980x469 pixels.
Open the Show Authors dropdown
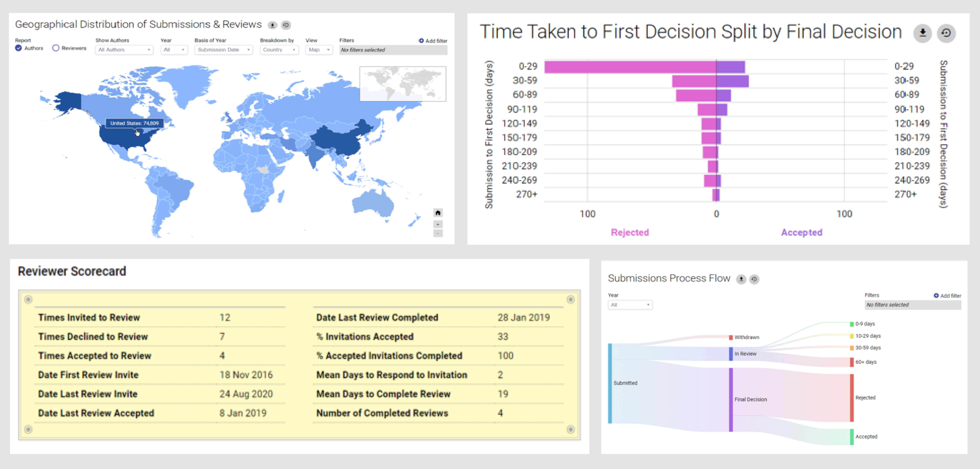pos(124,50)
